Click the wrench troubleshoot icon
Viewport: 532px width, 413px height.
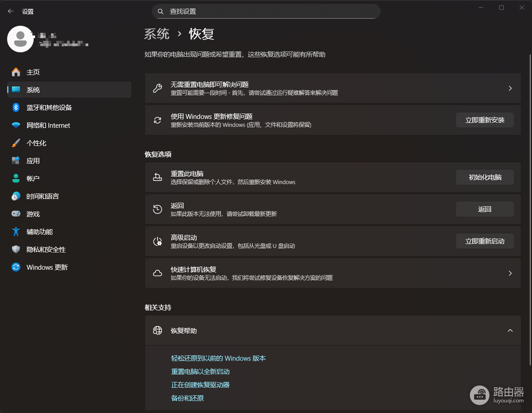(x=158, y=88)
